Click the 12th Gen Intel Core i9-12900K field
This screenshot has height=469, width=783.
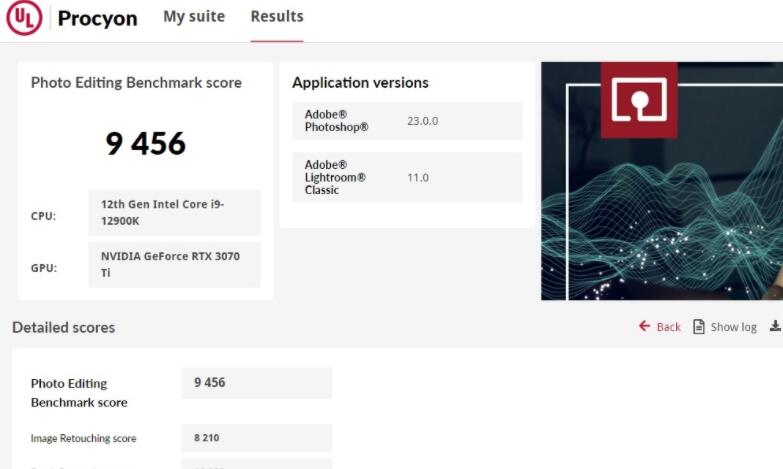174,212
